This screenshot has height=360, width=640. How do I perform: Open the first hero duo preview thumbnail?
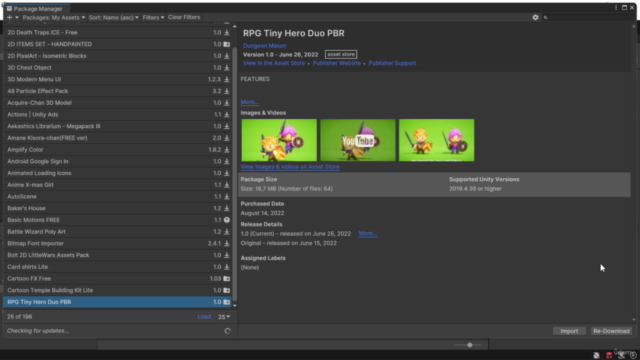279,140
